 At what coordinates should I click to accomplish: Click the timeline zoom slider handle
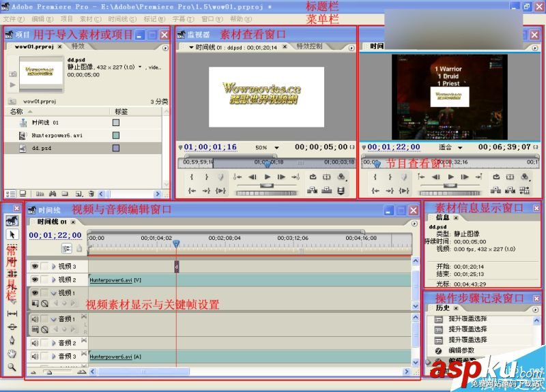click(x=49, y=372)
